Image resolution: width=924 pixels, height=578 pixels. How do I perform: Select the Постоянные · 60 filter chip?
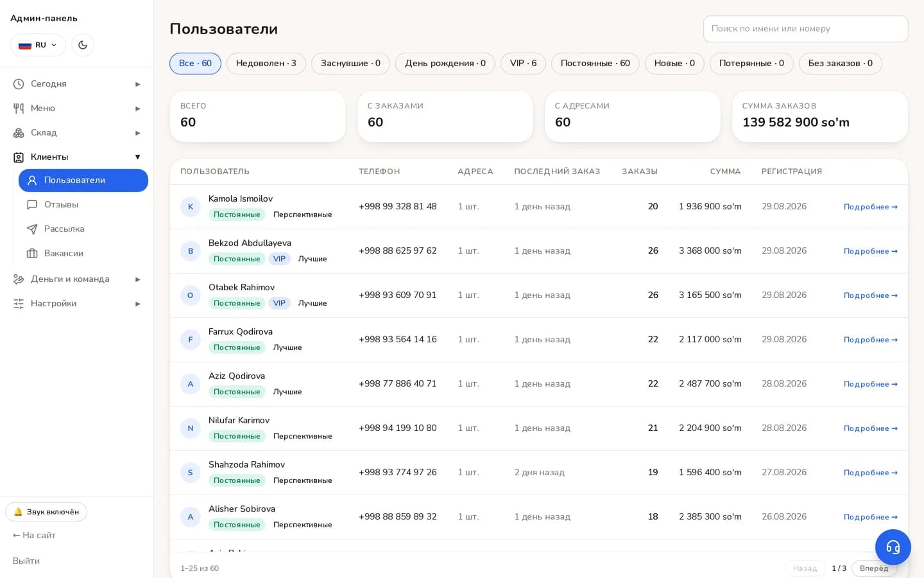click(595, 64)
